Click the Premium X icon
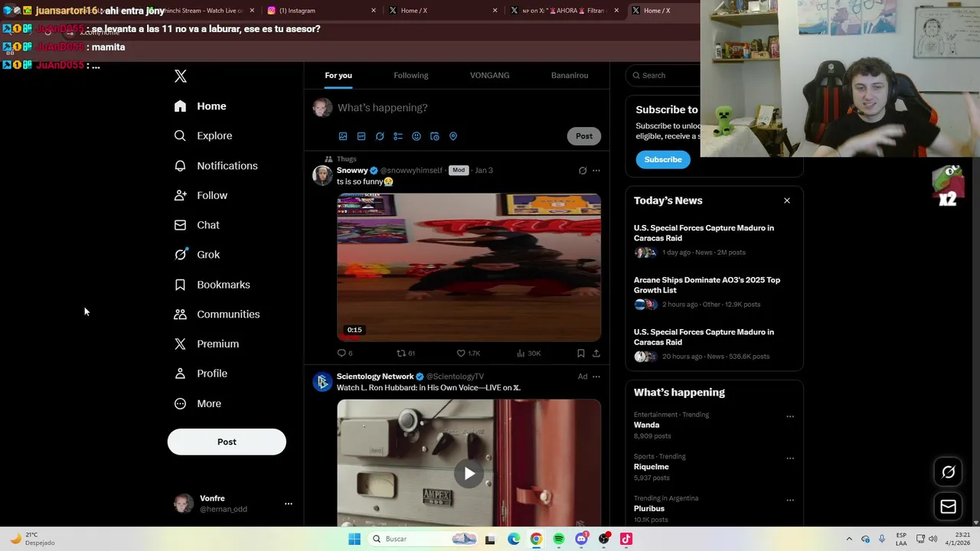Viewport: 980px width, 551px height. coord(180,344)
